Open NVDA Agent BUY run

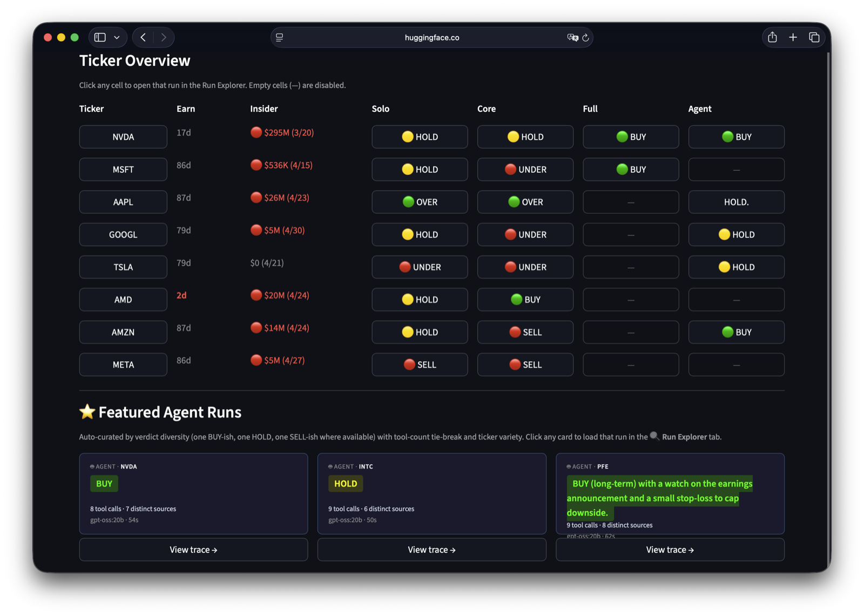[737, 137]
